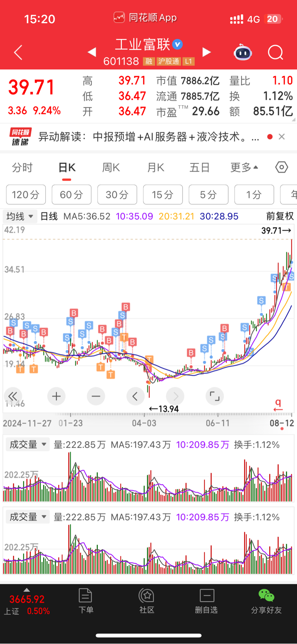Image resolution: width=297 pixels, height=644 pixels.
Task: Select 5分 interval
Action: (x=208, y=194)
